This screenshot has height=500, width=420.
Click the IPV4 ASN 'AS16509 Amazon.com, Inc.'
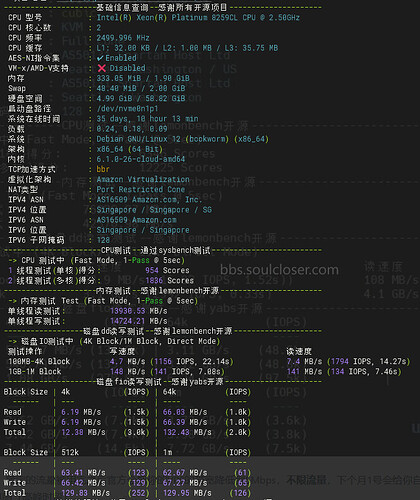[149, 200]
